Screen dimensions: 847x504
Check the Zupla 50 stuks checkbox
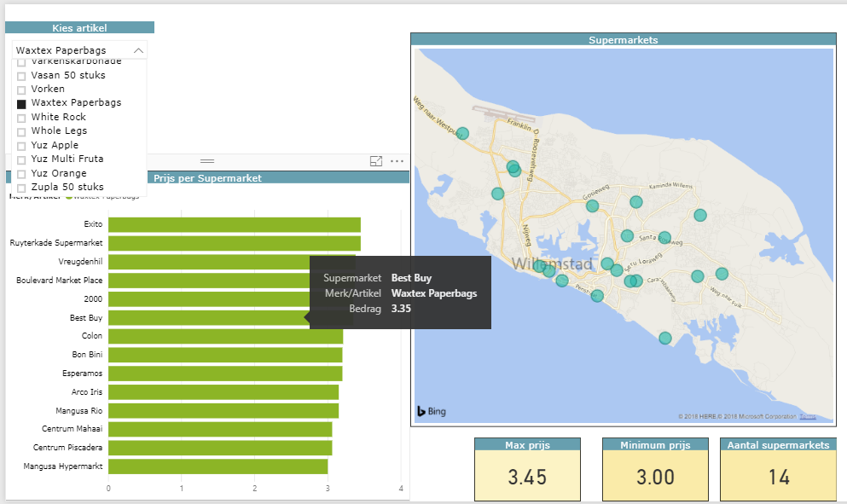click(x=21, y=188)
